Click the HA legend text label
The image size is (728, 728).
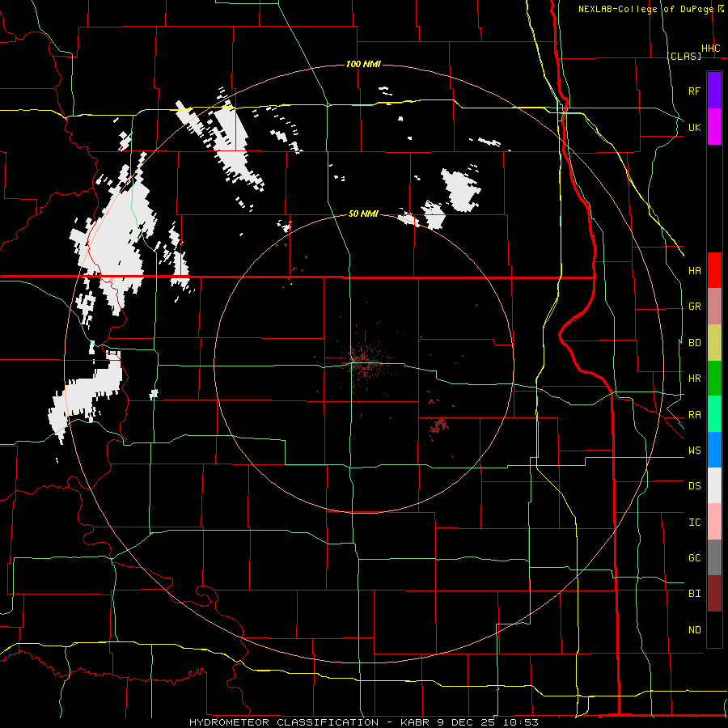tap(694, 271)
